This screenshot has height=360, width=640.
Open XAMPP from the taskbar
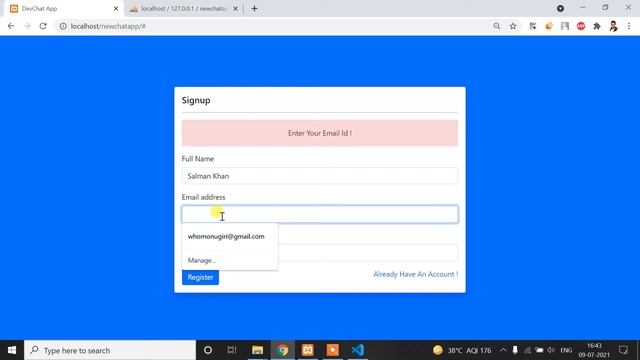click(x=307, y=350)
